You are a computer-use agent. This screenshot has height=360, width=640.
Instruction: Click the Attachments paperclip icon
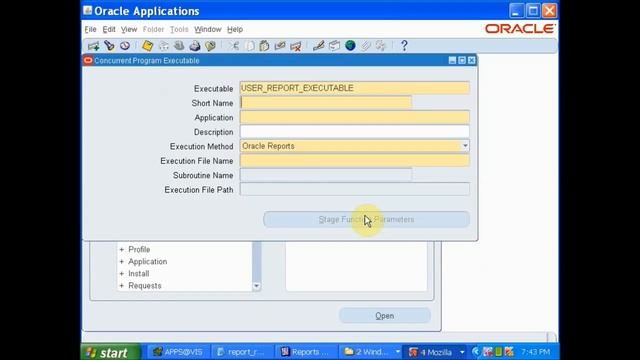tap(366, 46)
